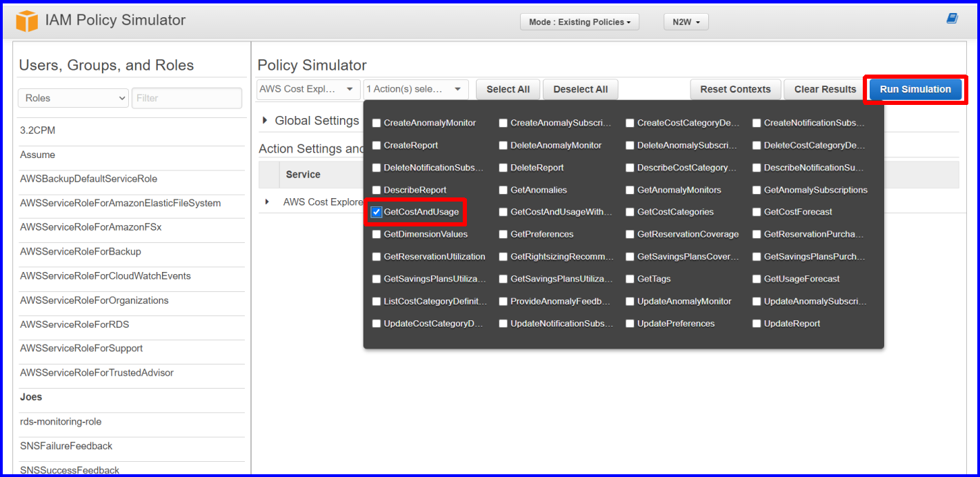Check the GetDimensionValues checkbox

(x=377, y=235)
